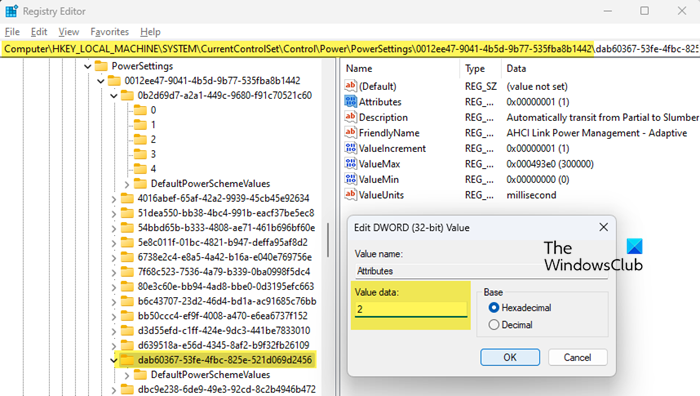
Task: Select the 80e3c60e-bb94-4ad8-bbe0-0d3195efc663 key
Action: (x=226, y=286)
